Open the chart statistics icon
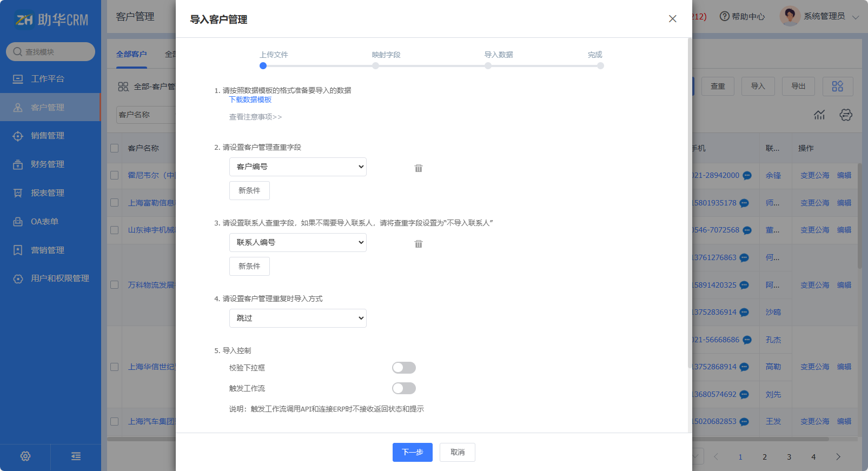The height and width of the screenshot is (471, 868). (x=819, y=115)
